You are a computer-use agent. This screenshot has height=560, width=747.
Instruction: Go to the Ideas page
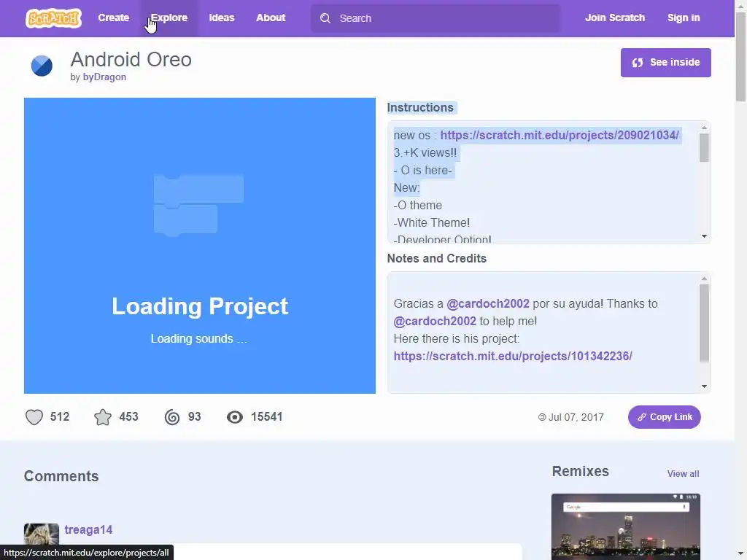222,17
